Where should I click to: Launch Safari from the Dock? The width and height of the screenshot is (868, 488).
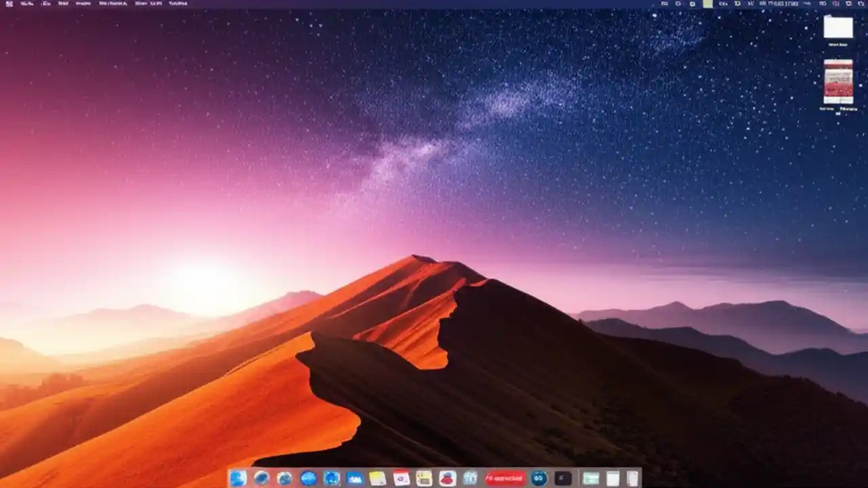click(x=261, y=479)
